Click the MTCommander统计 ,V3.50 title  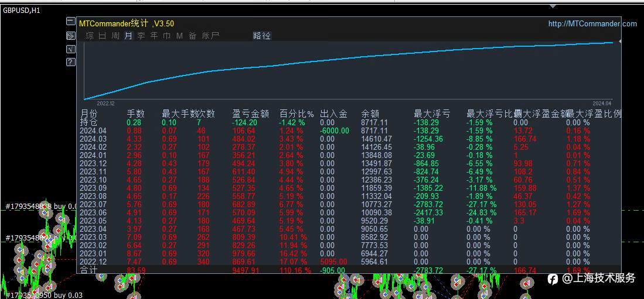[x=127, y=24]
